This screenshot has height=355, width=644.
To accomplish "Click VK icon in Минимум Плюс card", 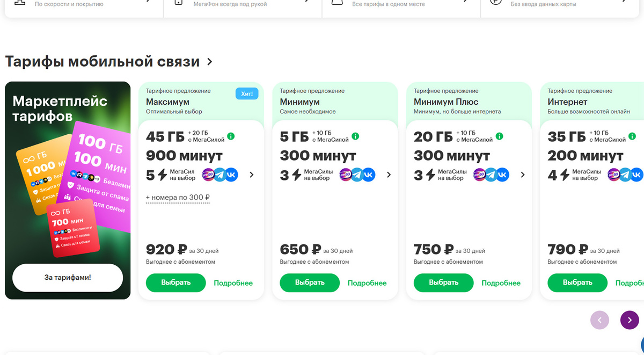I will point(502,175).
